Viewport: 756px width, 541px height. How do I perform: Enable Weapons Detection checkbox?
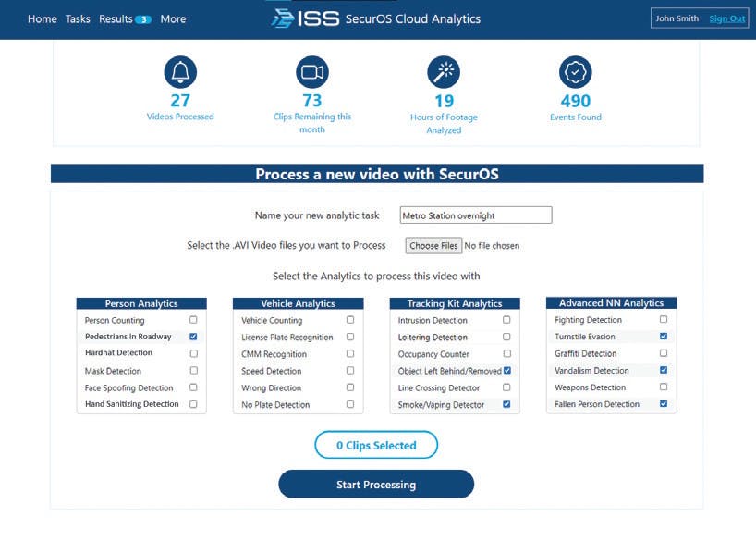point(664,387)
